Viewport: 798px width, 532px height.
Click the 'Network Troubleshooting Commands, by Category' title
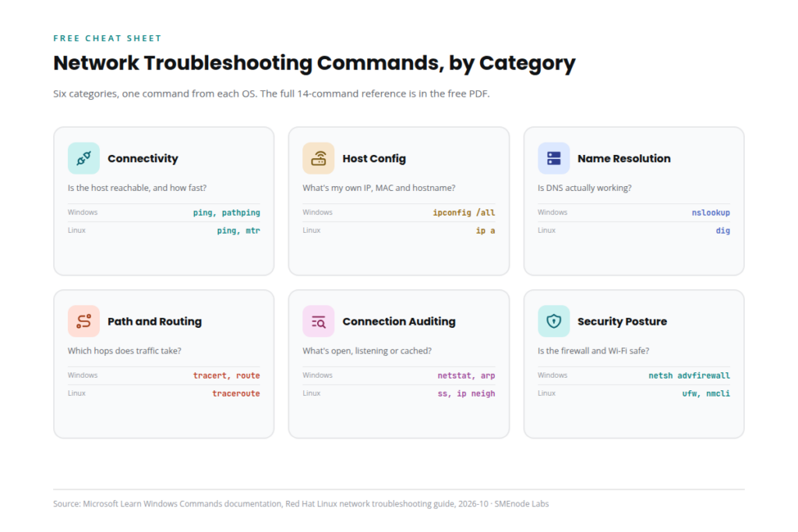pos(315,64)
